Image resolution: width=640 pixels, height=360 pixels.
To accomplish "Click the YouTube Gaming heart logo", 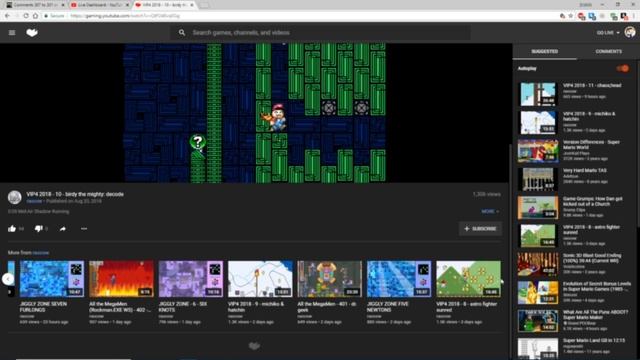I will pyautogui.click(x=32, y=33).
